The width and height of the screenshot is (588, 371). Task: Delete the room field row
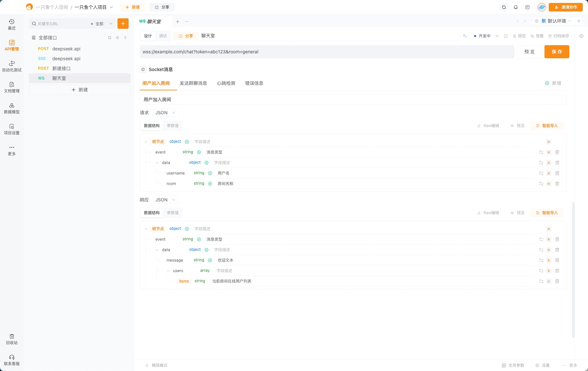point(557,184)
